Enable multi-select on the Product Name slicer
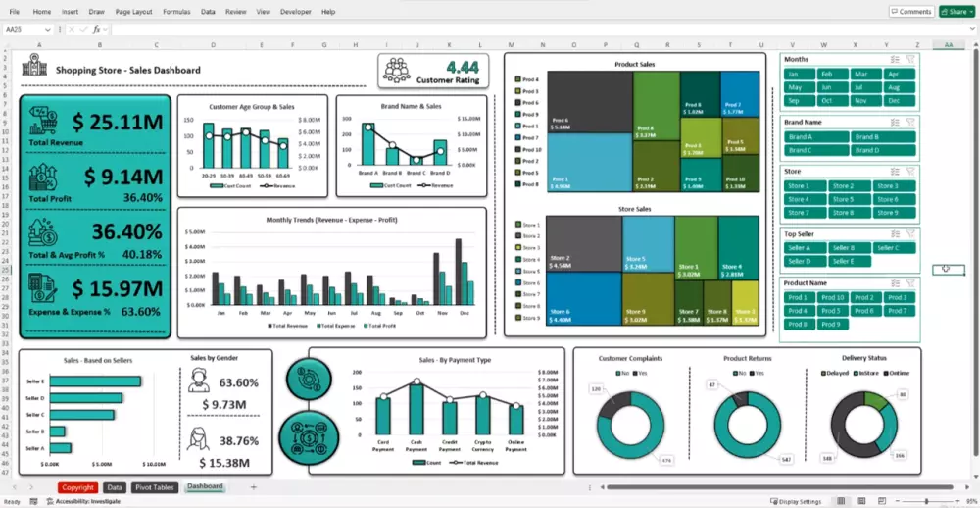This screenshot has height=508, width=980. pos(895,282)
